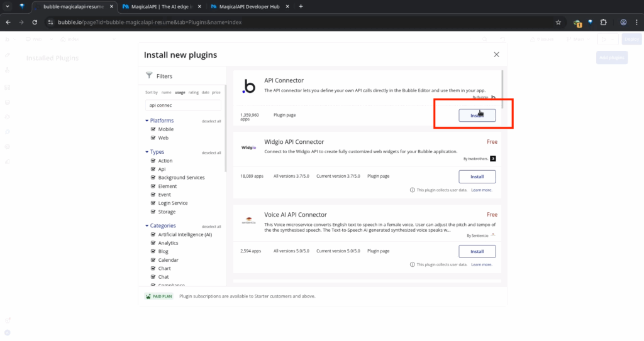Close the Install new plugins dialog
Screen dimensions: 644x341
coord(496,55)
